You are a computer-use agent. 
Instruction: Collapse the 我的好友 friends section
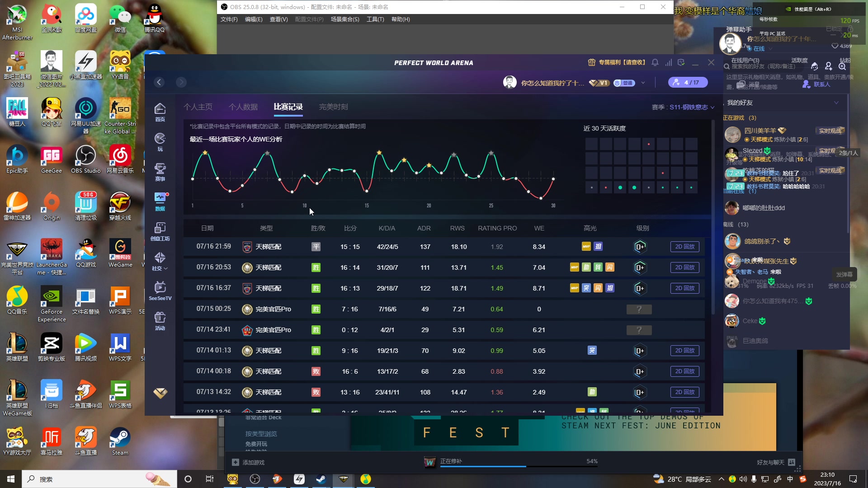(x=836, y=103)
